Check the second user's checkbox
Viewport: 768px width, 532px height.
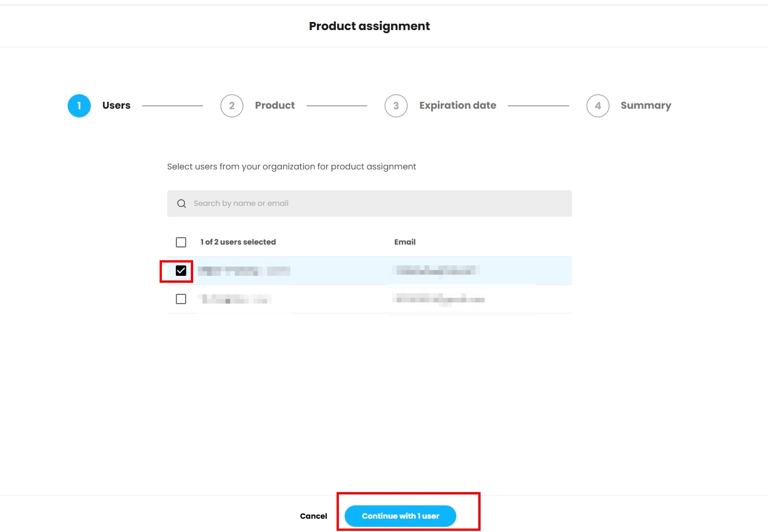tap(181, 299)
